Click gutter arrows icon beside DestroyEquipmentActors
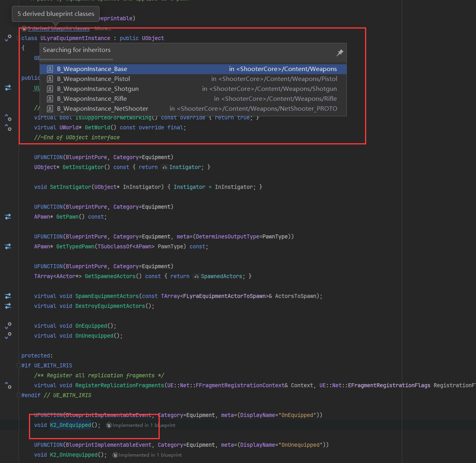This screenshot has height=463, width=476. pyautogui.click(x=8, y=306)
